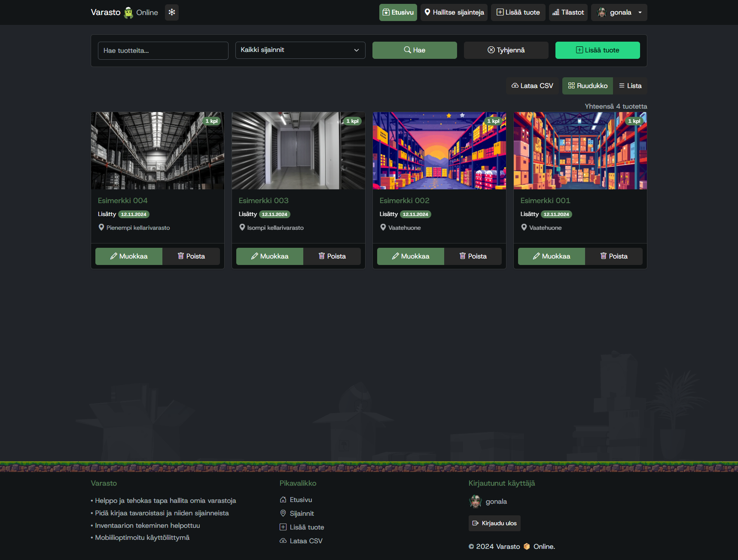
Task: Delete Esimerkki 003 with Poista button
Action: click(332, 256)
